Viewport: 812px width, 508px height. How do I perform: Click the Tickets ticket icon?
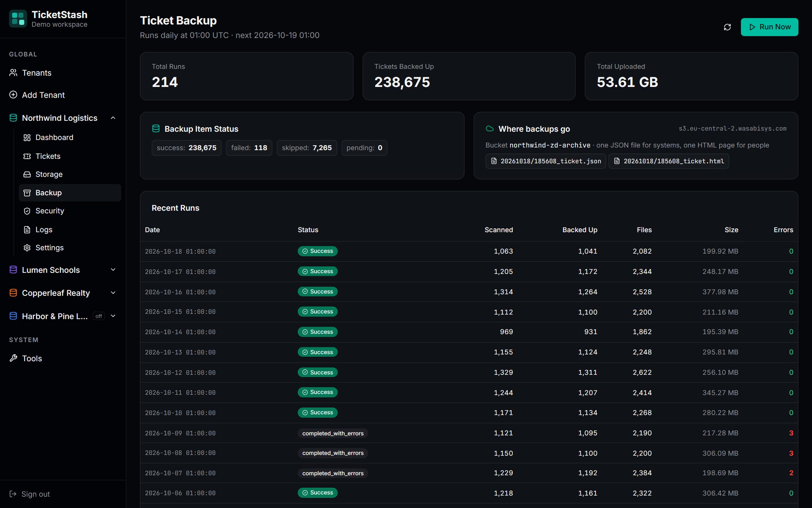(x=27, y=156)
